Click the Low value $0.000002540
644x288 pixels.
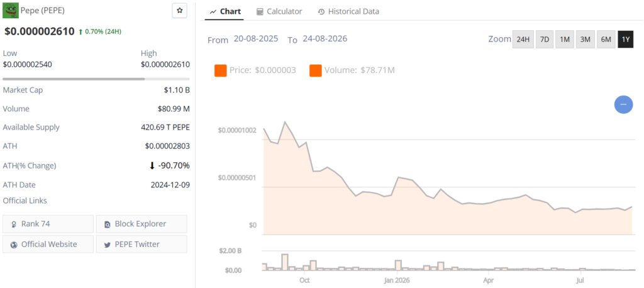(28, 65)
